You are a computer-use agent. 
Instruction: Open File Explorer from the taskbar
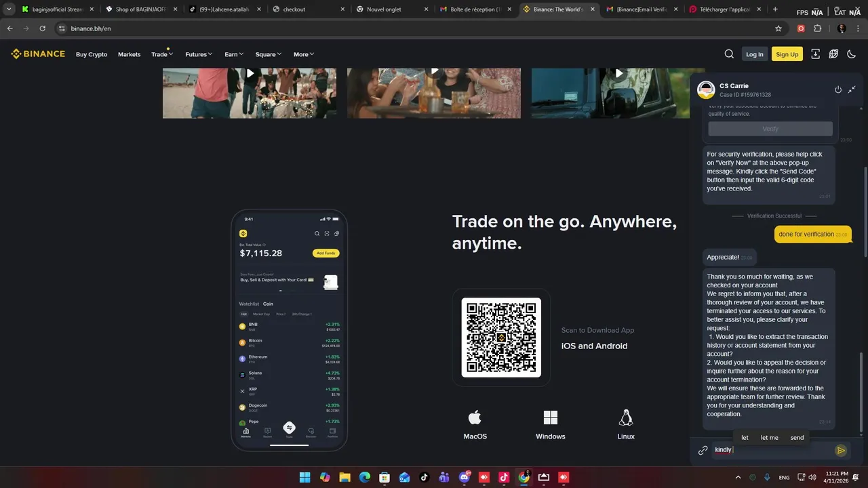tap(344, 477)
